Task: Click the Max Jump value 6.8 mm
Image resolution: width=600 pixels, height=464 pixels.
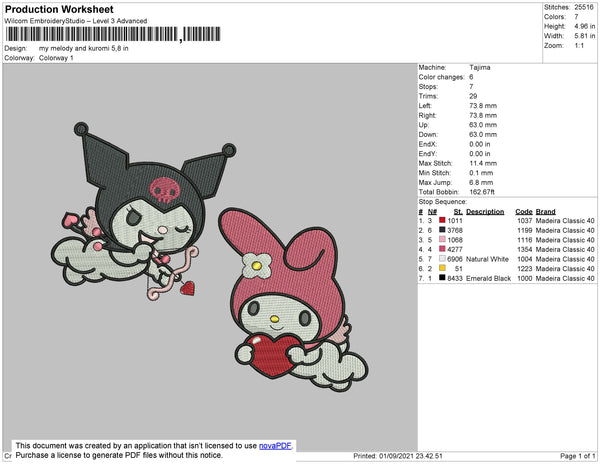Action: pos(481,182)
